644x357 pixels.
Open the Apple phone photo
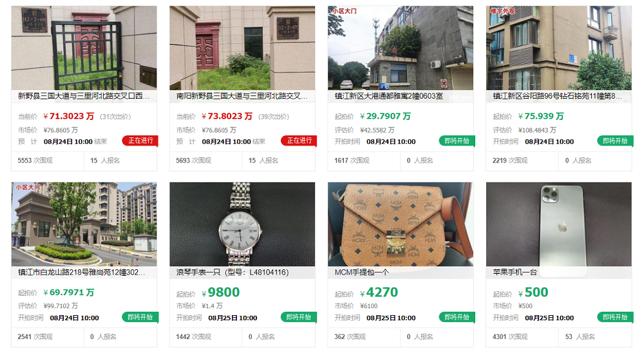tap(558, 224)
